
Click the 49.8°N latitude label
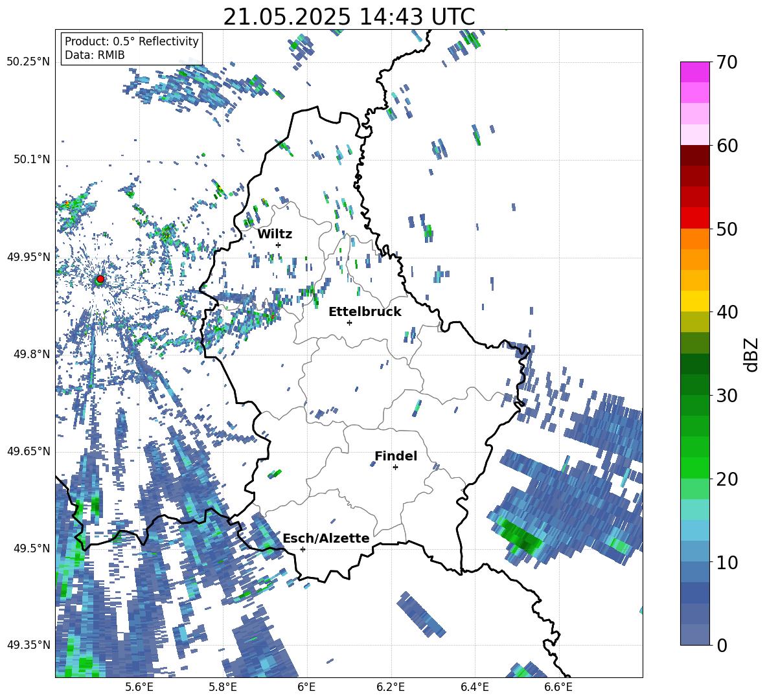31,354
